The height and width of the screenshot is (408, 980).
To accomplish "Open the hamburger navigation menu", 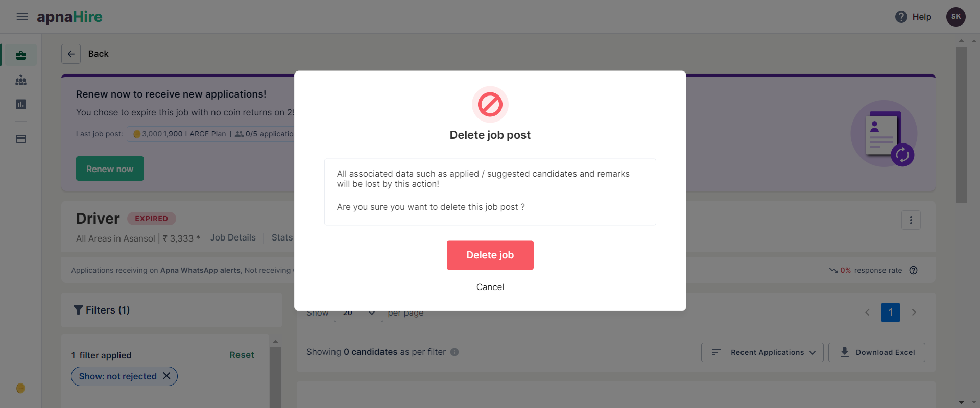I will [x=22, y=17].
